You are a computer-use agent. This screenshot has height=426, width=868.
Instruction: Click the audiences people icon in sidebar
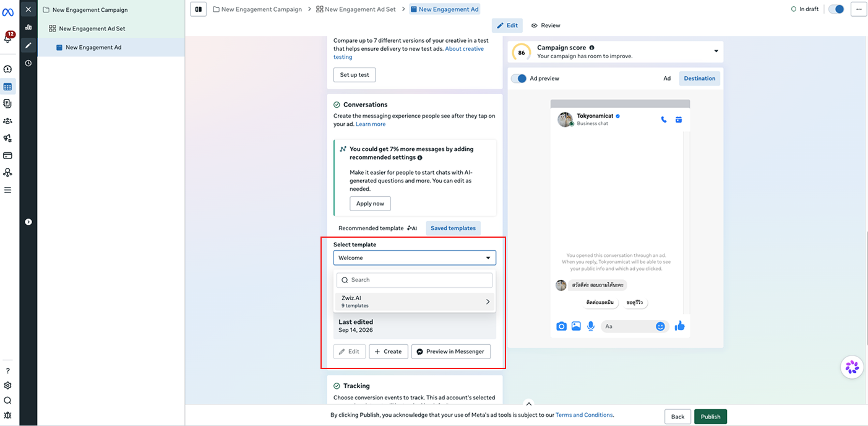[8, 121]
